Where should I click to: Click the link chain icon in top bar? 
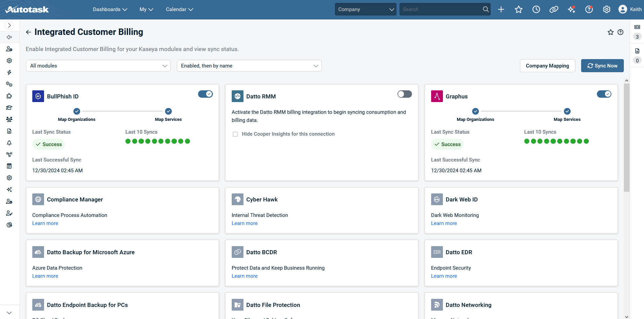tap(554, 9)
